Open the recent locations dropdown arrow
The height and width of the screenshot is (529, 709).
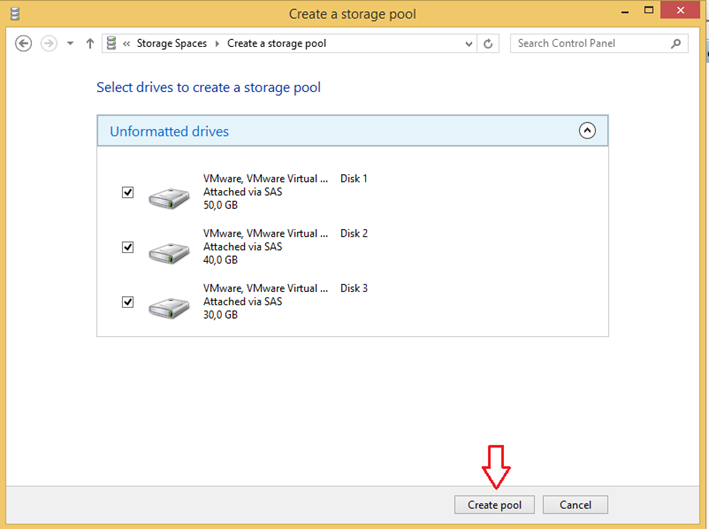(x=70, y=43)
